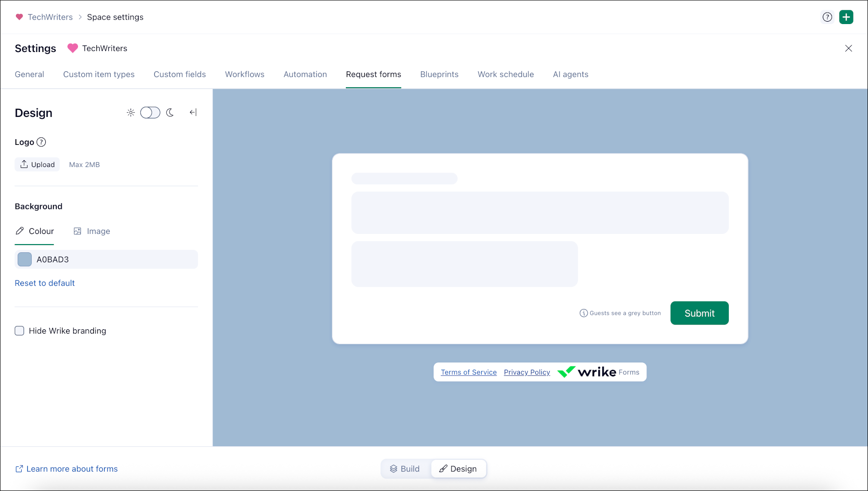
Task: Enable Hide Wrike branding checkbox
Action: tap(19, 331)
